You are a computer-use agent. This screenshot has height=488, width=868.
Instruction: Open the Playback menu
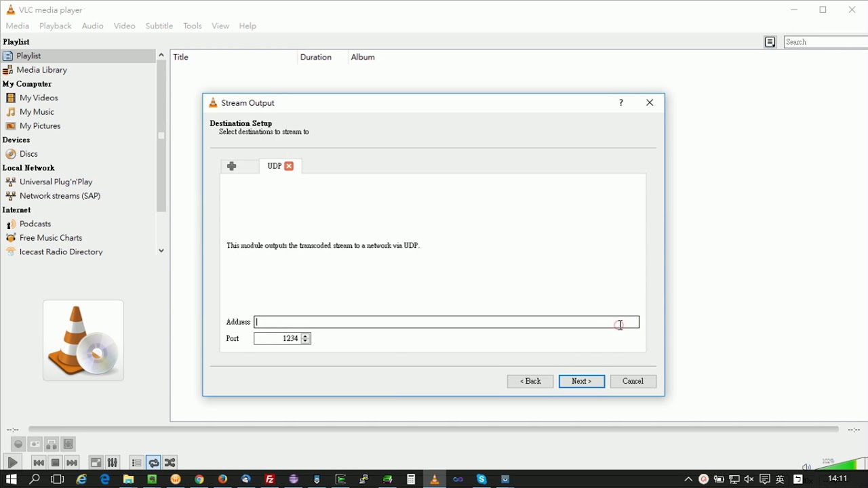coord(55,26)
